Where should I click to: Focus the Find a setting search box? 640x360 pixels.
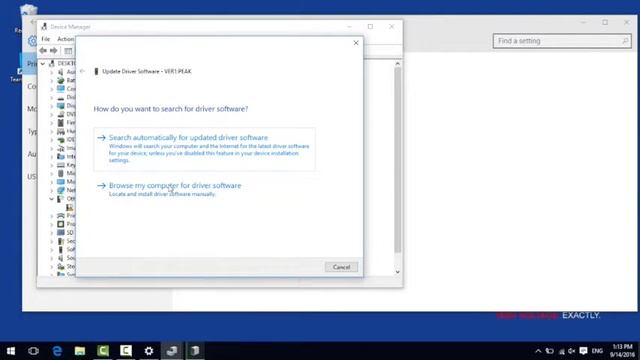[x=562, y=41]
